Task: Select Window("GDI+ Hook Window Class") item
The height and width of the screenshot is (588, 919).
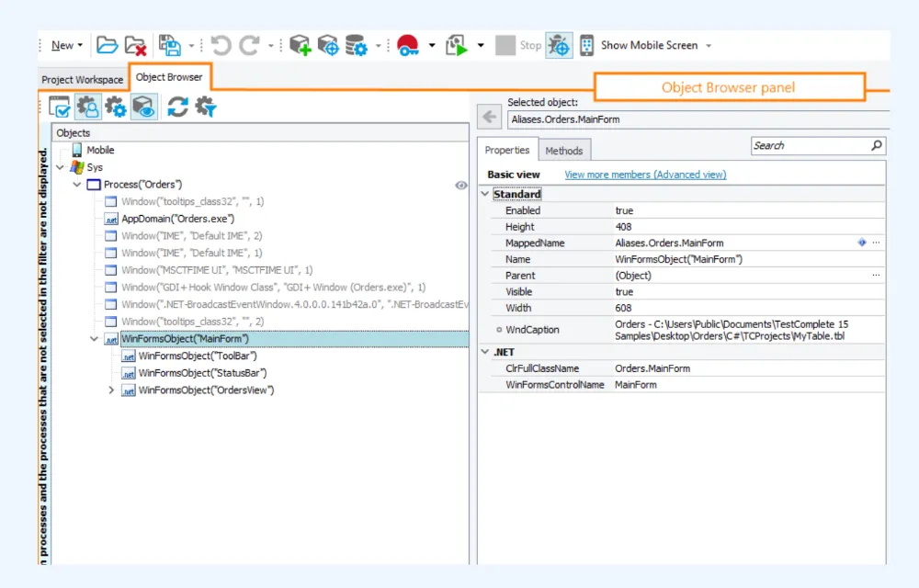Action: tap(273, 287)
